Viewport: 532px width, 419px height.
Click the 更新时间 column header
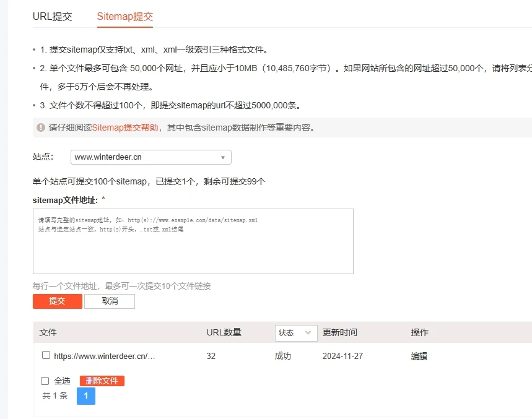point(339,333)
